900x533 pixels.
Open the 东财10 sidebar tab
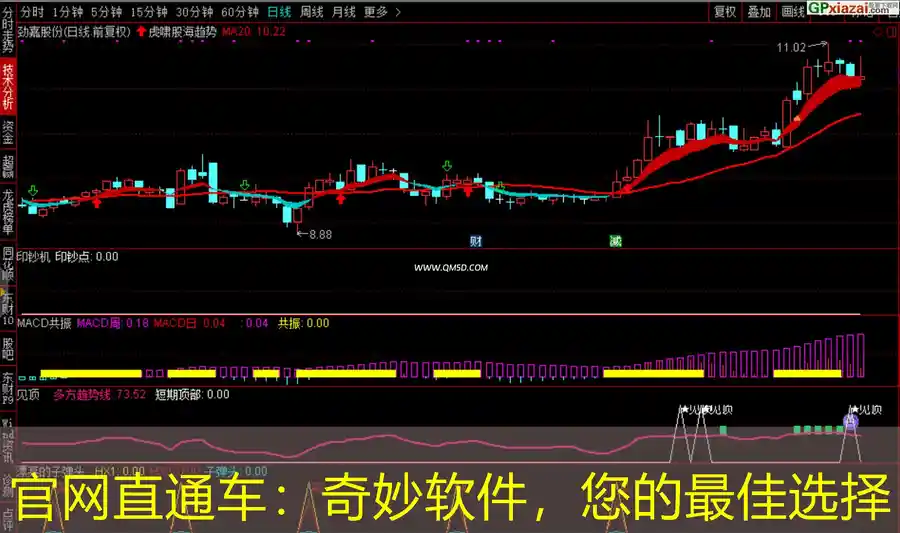(x=7, y=308)
